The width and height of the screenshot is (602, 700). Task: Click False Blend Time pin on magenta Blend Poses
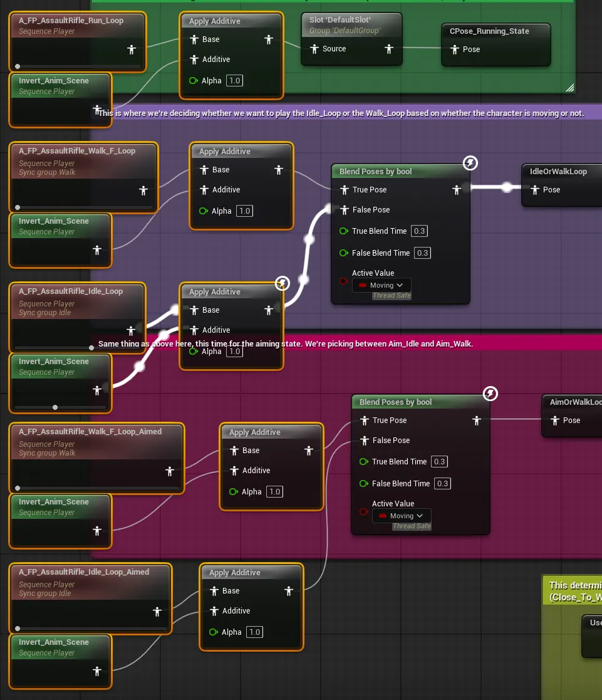click(x=364, y=483)
